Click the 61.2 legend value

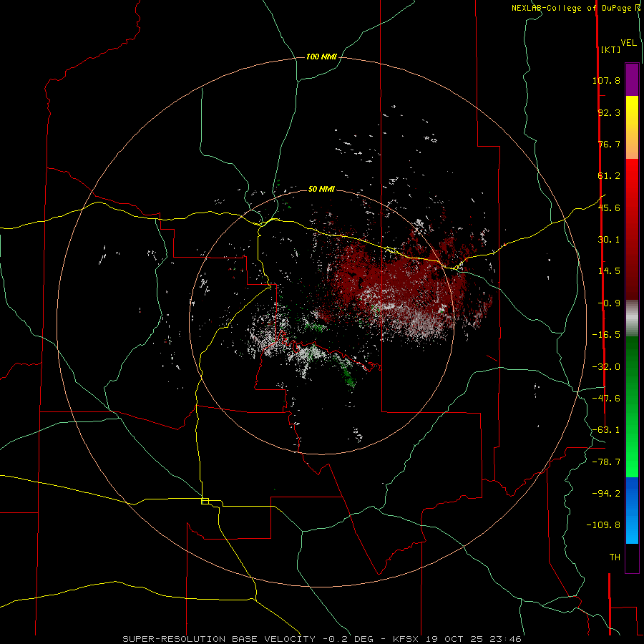609,176
